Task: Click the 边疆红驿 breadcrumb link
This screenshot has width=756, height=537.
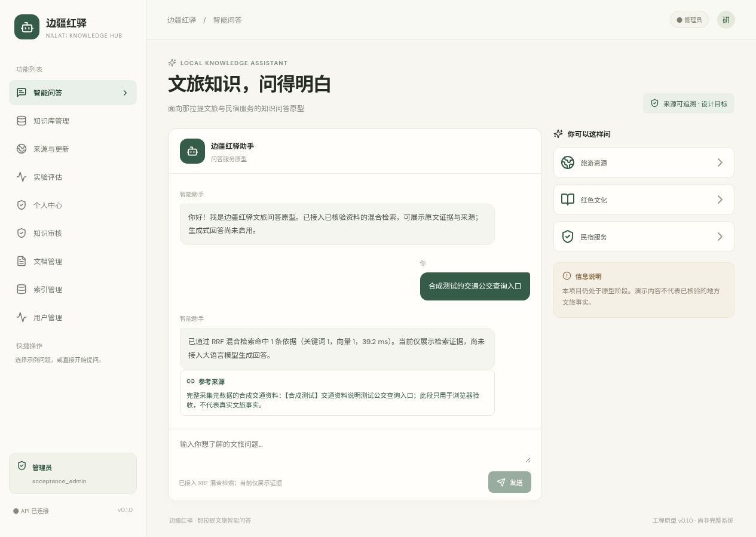Action: pyautogui.click(x=182, y=20)
